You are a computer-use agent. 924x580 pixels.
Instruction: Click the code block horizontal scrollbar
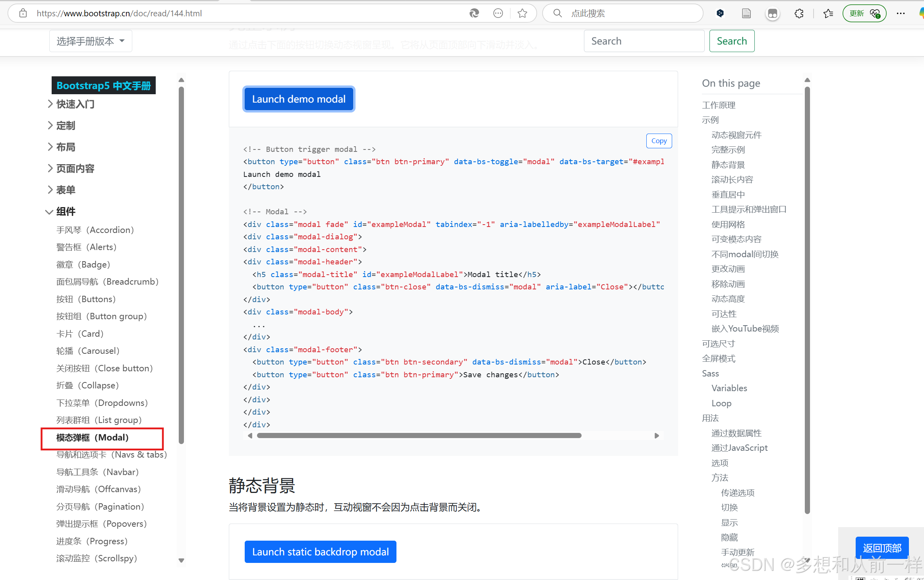419,436
